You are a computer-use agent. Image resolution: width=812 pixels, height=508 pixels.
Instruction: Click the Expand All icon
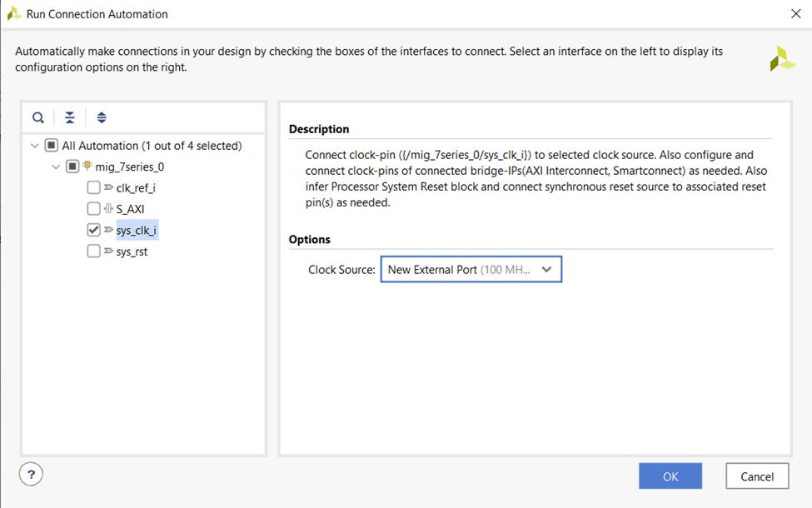pyautogui.click(x=102, y=117)
